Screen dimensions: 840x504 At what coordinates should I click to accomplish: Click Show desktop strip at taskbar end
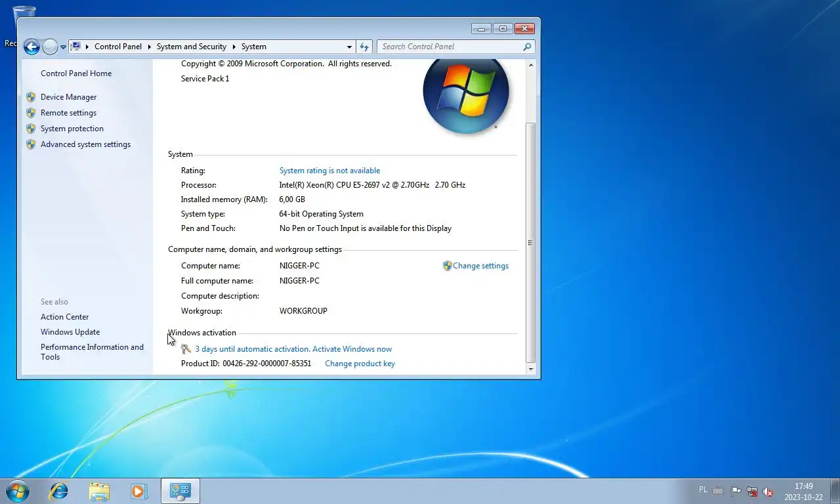tap(835, 491)
